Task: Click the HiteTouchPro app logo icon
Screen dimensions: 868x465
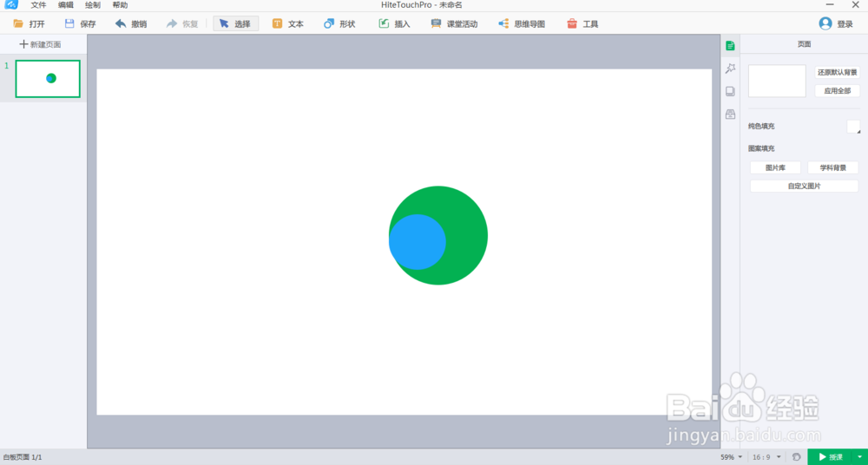Action: click(11, 5)
